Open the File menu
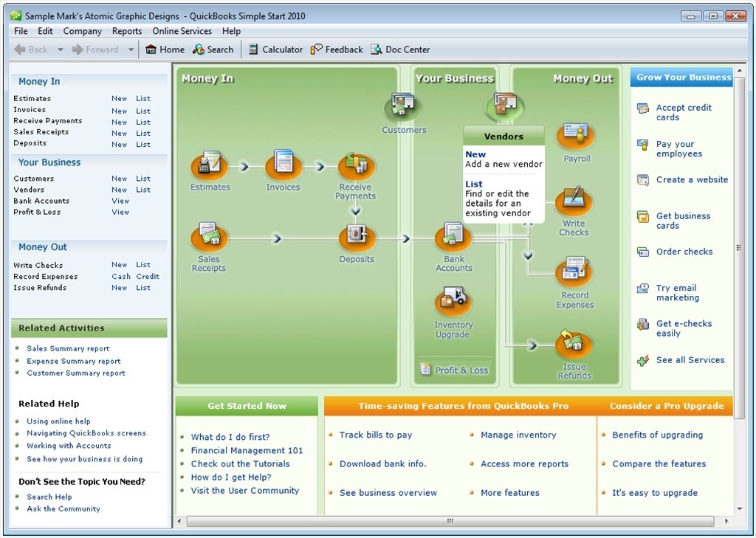756x538 pixels. click(21, 31)
